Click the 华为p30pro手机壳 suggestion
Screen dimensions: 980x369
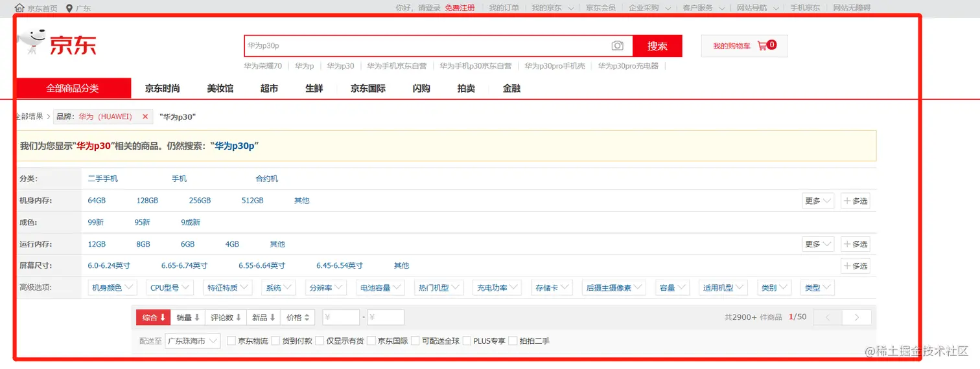555,66
